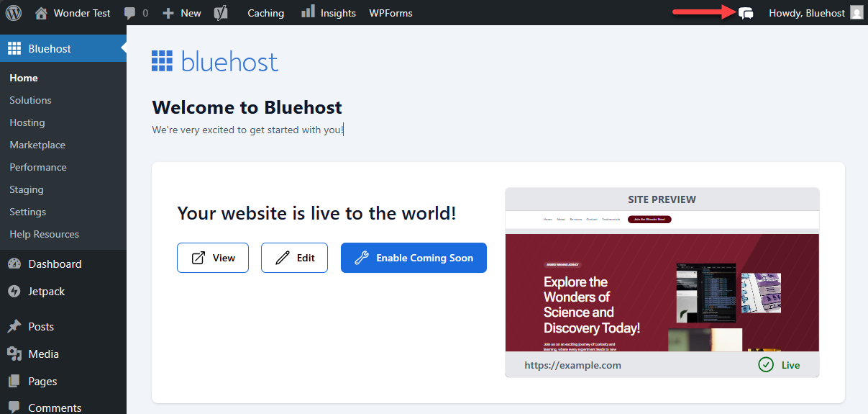Screen dimensions: 868x414
Task: Click the WordPress logo icon
Action: point(13,13)
